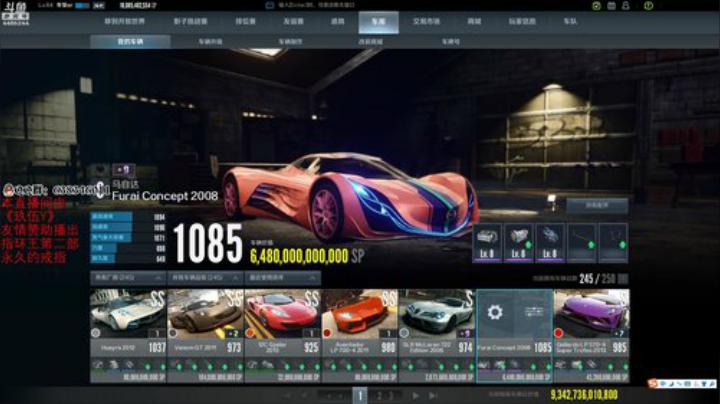Click the large 1085 rating number

coord(208,244)
